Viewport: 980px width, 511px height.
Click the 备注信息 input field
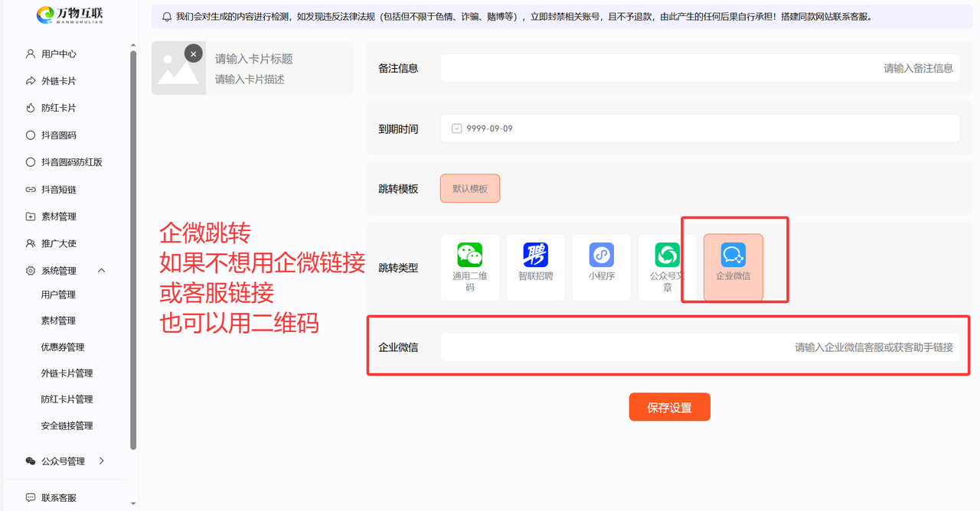[699, 68]
